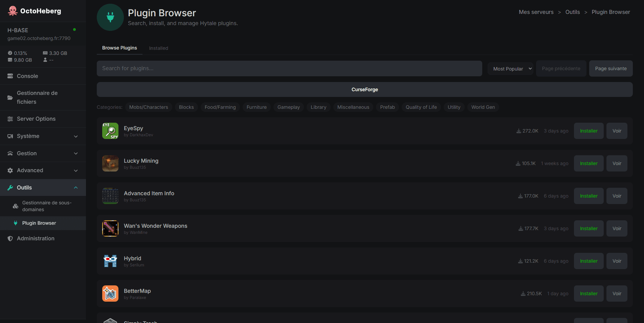644x323 pixels.
Task: Go to the next page with Page suivante
Action: (x=611, y=68)
